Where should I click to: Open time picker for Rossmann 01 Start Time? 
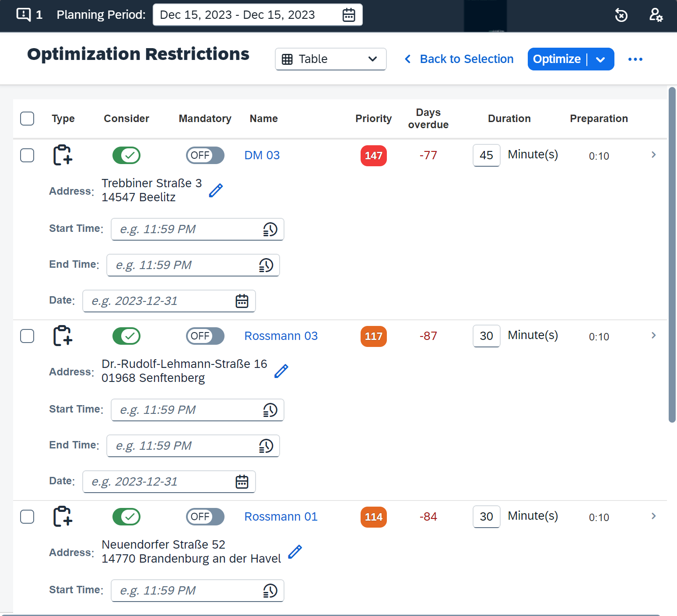(270, 591)
